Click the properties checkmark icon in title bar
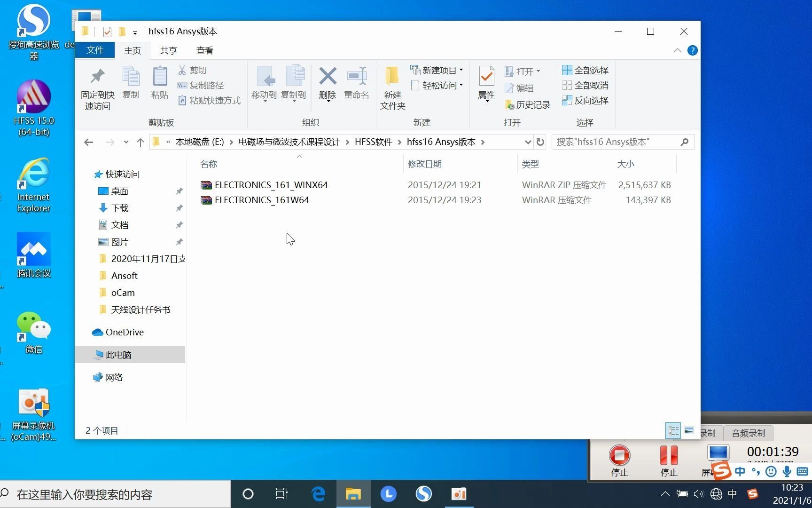 pyautogui.click(x=107, y=32)
